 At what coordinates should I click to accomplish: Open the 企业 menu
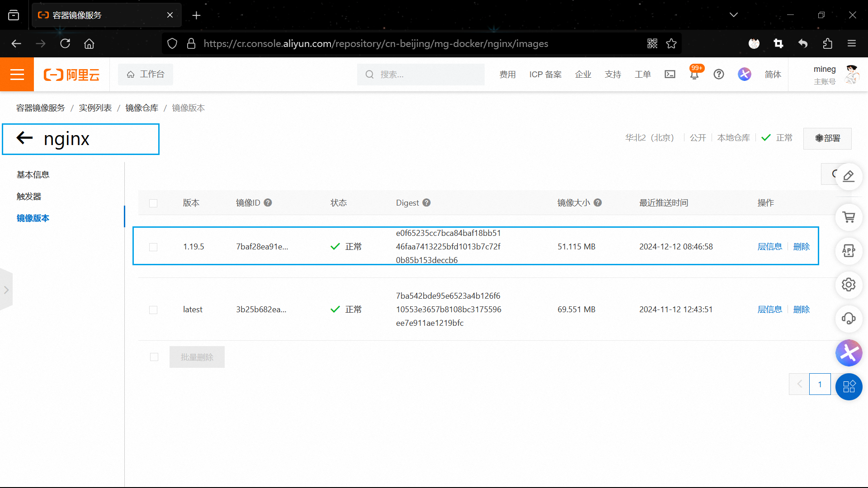[583, 75]
